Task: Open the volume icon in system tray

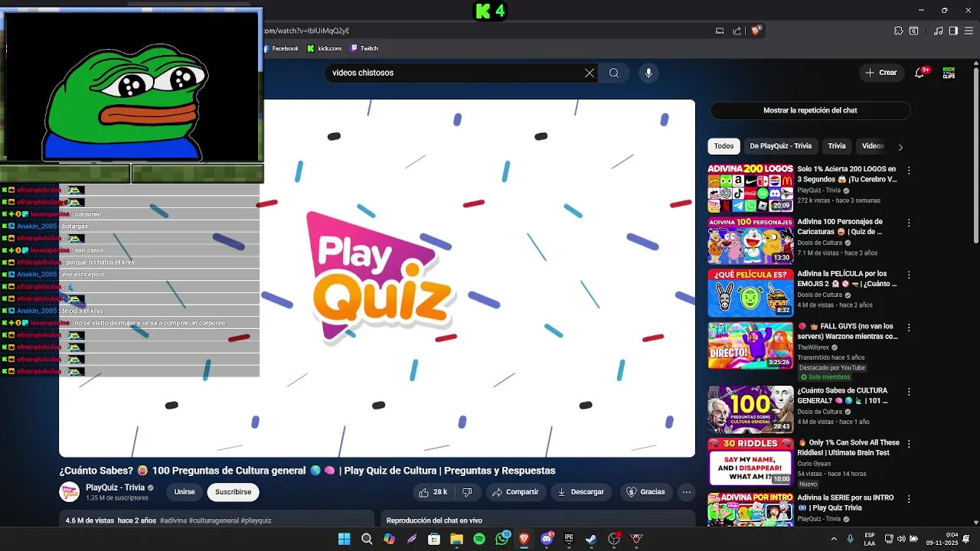Action: [x=900, y=539]
